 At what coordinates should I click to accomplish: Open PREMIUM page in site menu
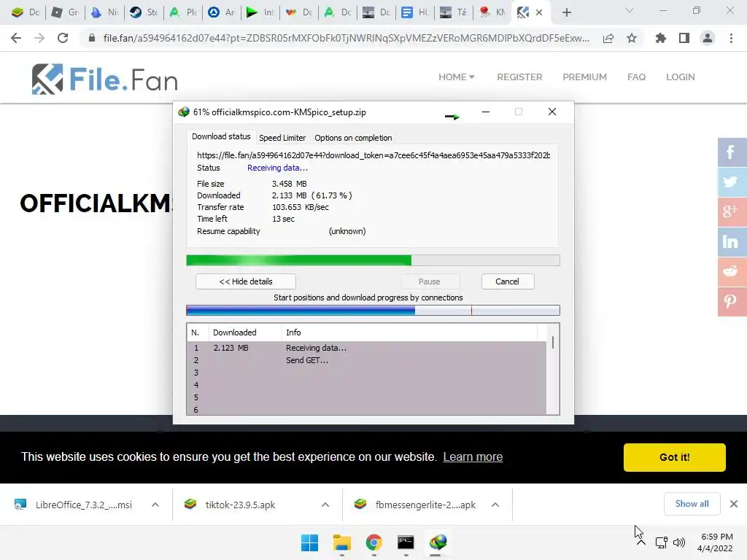584,77
